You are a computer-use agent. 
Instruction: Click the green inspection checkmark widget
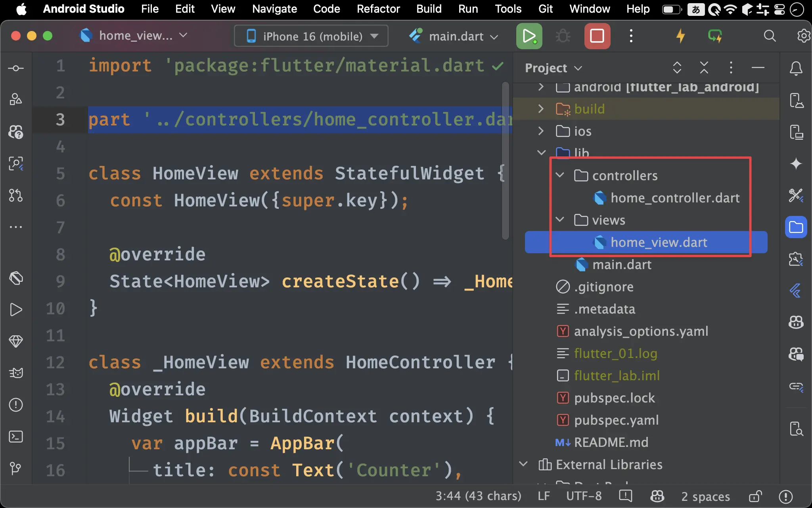(498, 66)
